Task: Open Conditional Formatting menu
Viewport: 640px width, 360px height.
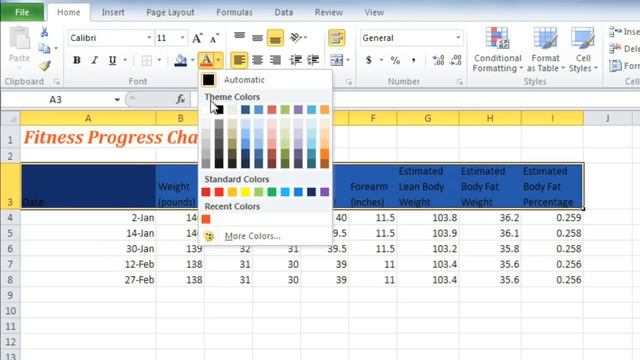Action: pos(497,50)
